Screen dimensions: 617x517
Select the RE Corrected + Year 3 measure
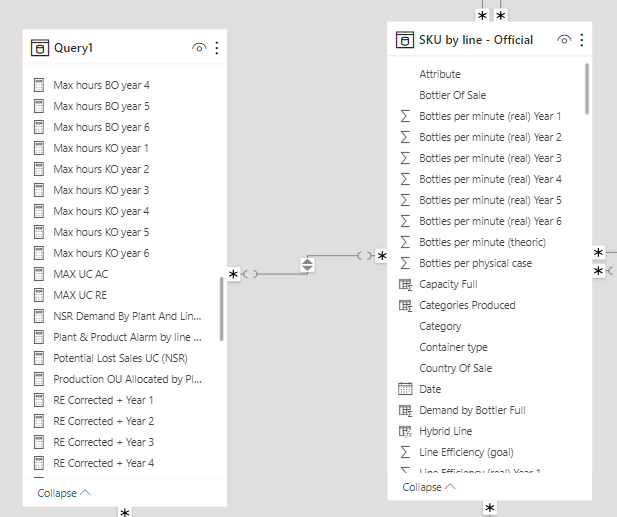point(103,442)
